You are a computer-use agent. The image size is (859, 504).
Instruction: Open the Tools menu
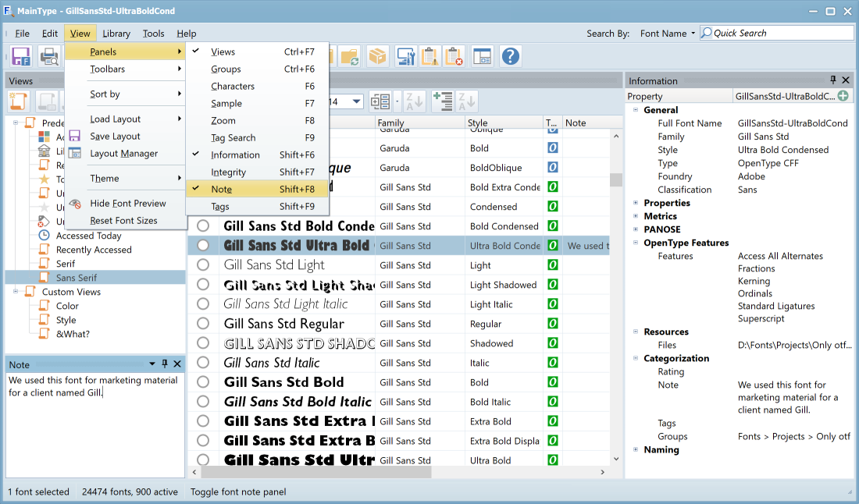pos(153,34)
